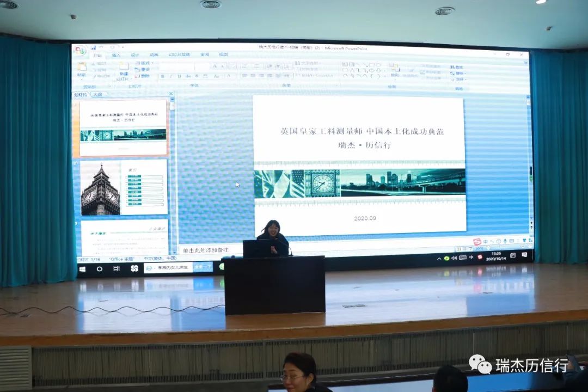
Task: Toggle Bold formatting in the ribbon
Action: 162,76
